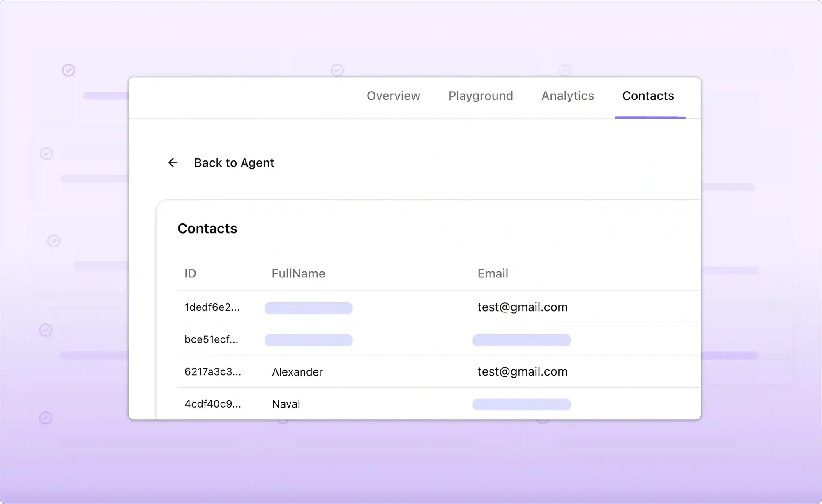Click the name Alexander
The image size is (822, 504).
click(297, 372)
